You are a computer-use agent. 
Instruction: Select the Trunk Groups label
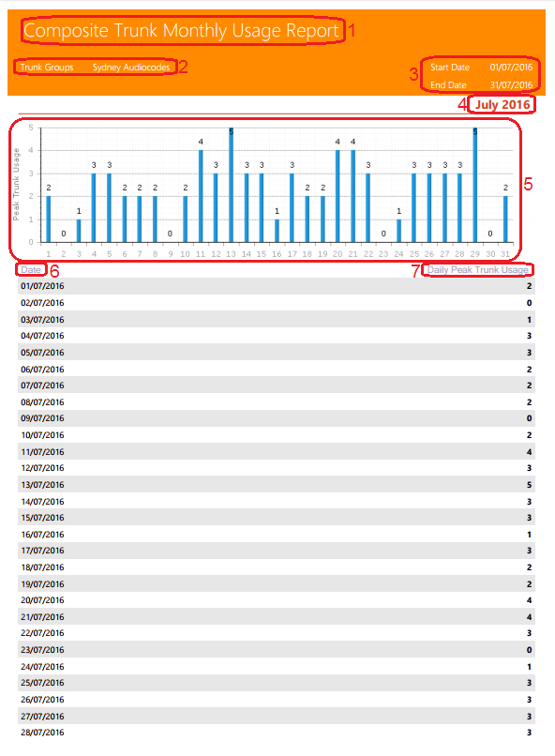click(x=47, y=67)
